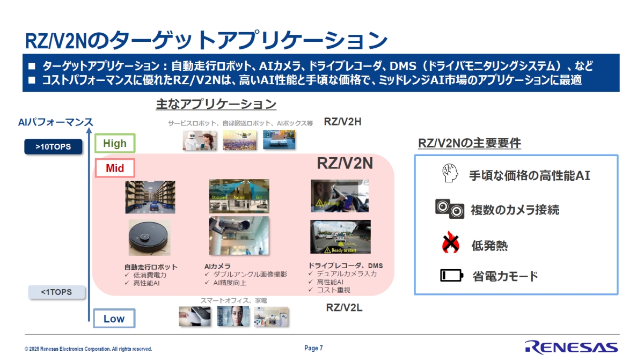Click the warehouse robots image
The width and height of the screenshot is (644, 362).
[x=150, y=197]
